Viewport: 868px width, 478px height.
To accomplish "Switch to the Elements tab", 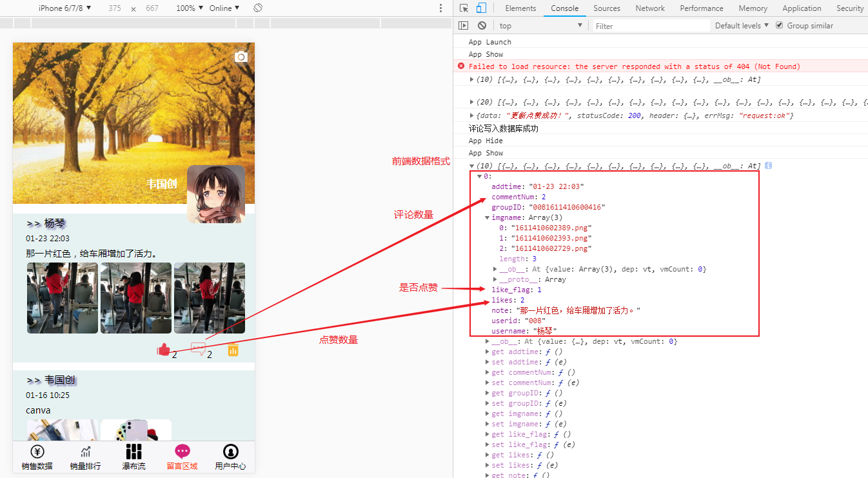I will [x=520, y=8].
